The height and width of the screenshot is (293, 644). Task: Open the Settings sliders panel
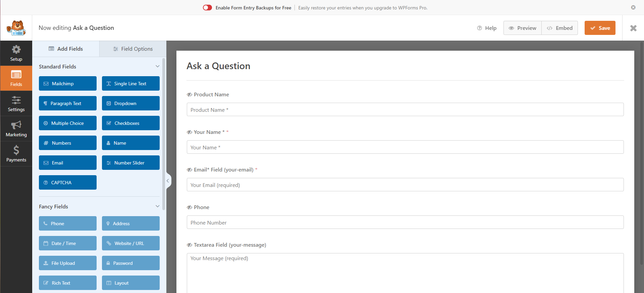pyautogui.click(x=16, y=104)
